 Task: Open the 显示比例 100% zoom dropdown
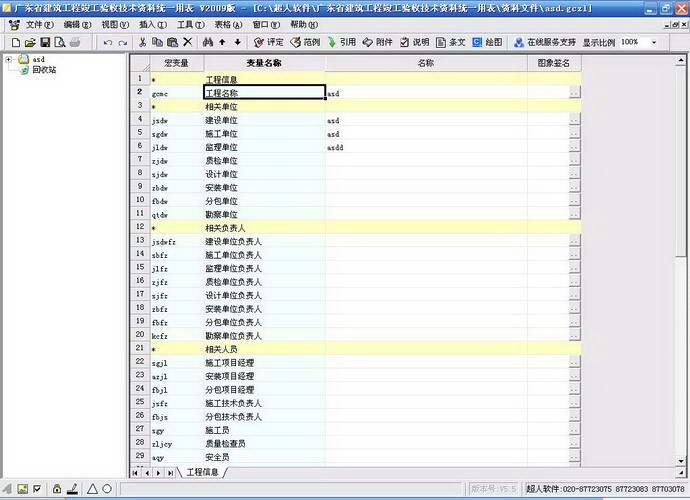[x=653, y=43]
